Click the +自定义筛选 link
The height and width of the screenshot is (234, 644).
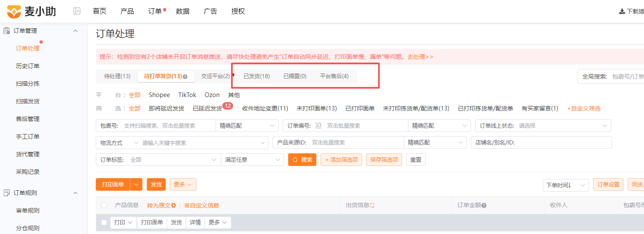584,108
